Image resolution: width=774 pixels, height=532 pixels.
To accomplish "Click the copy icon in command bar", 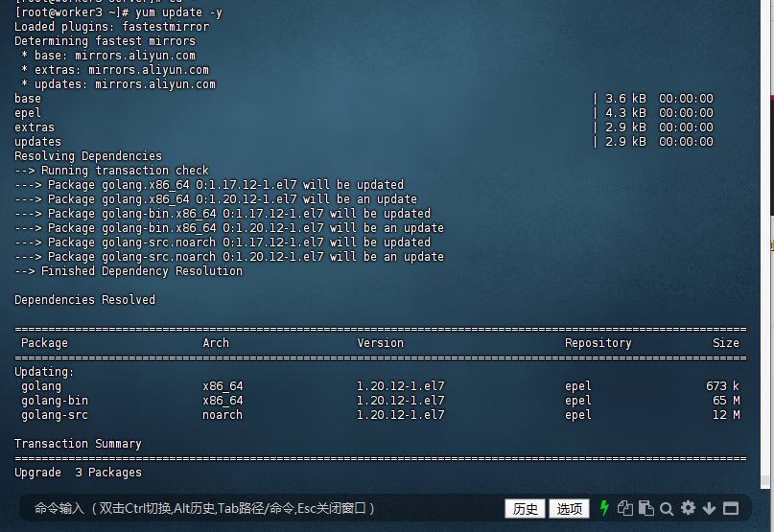I will tap(625, 508).
